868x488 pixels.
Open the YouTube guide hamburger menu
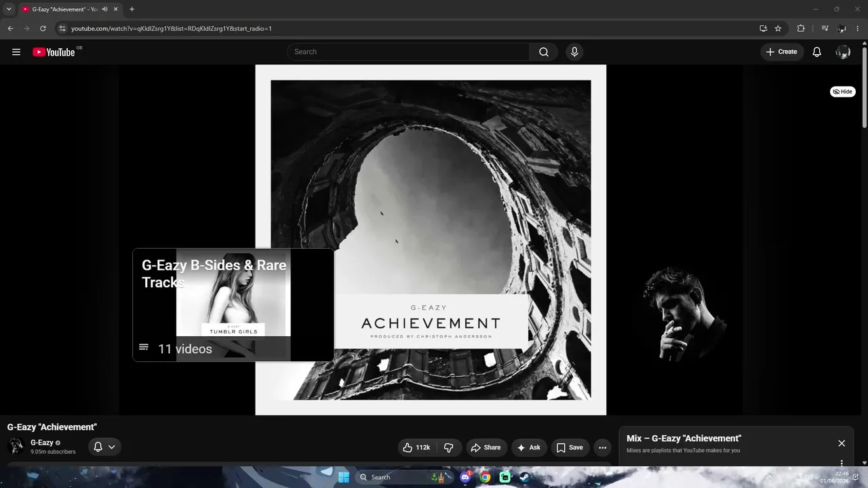coord(16,52)
